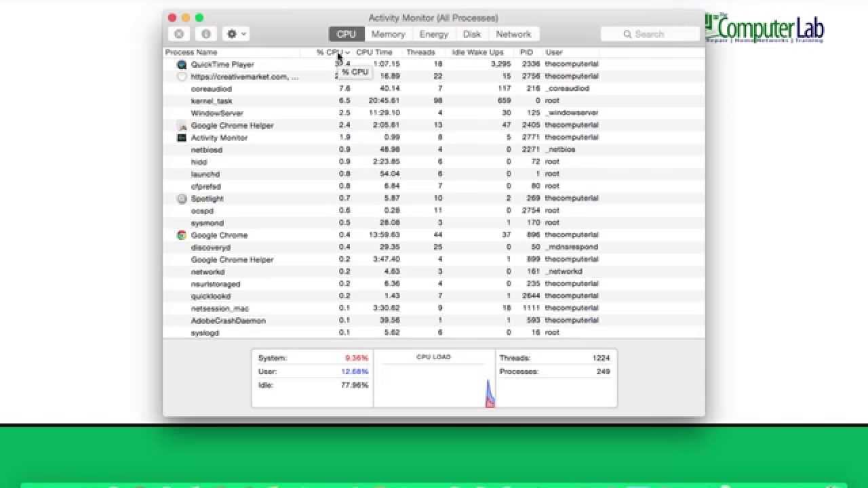Sort by the PID column header

click(526, 52)
